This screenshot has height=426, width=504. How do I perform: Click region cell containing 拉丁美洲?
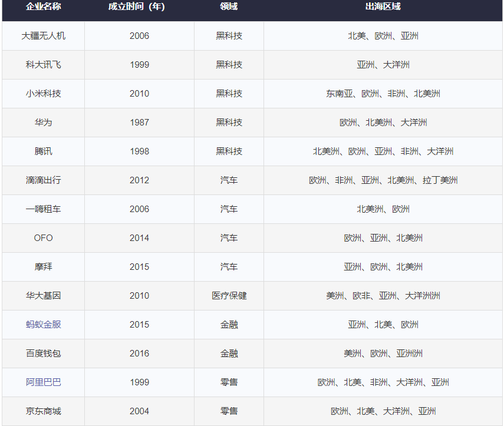383,180
